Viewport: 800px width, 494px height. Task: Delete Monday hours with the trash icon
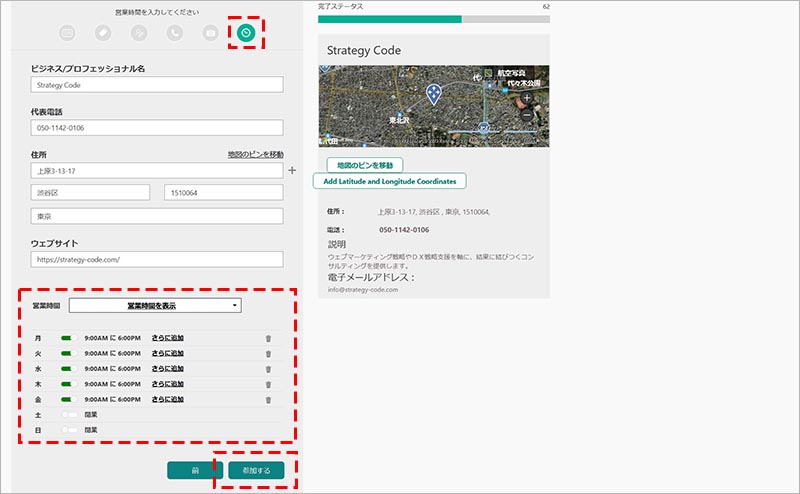[268, 338]
